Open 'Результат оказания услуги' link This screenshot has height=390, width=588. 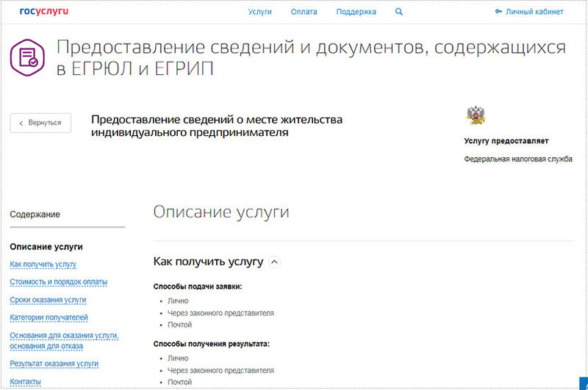[54, 364]
